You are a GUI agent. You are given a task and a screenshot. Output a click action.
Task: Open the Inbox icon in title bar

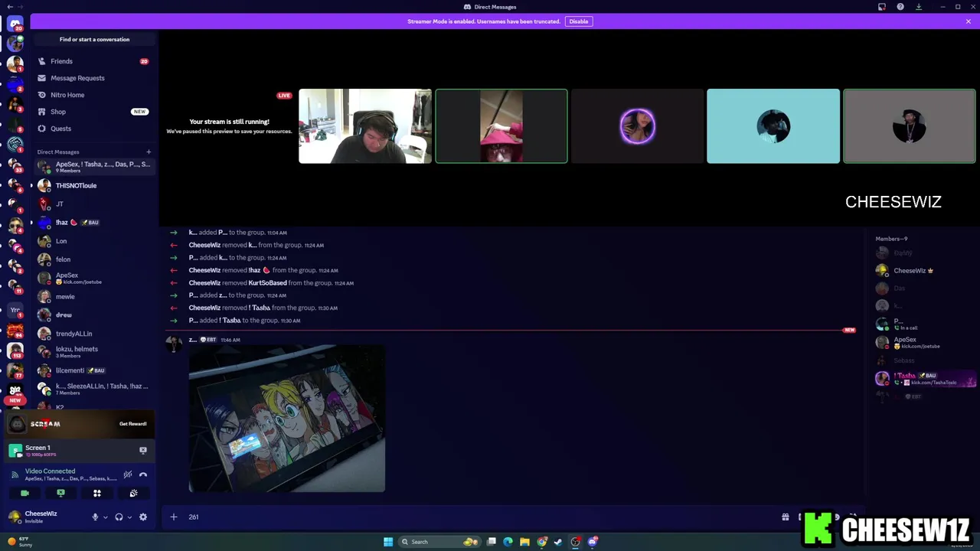pos(882,7)
